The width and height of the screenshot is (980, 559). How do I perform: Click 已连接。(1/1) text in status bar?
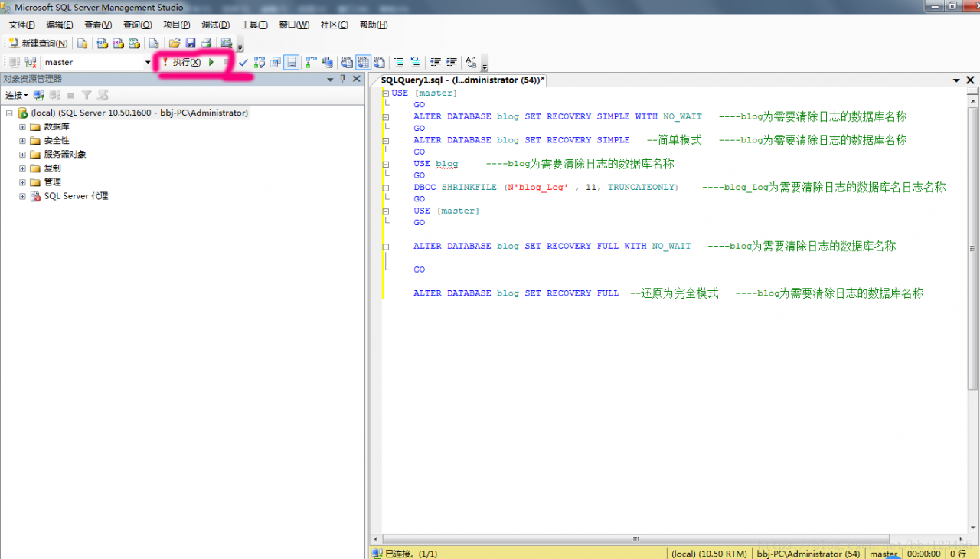[410, 554]
